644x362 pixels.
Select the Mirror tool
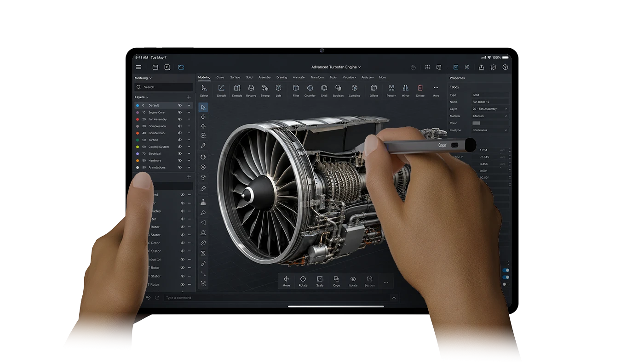(405, 90)
